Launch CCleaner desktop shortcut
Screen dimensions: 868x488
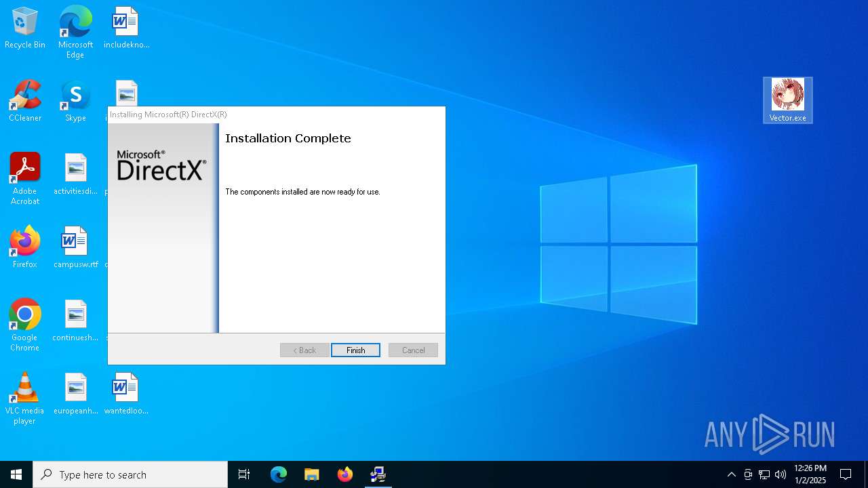point(25,102)
